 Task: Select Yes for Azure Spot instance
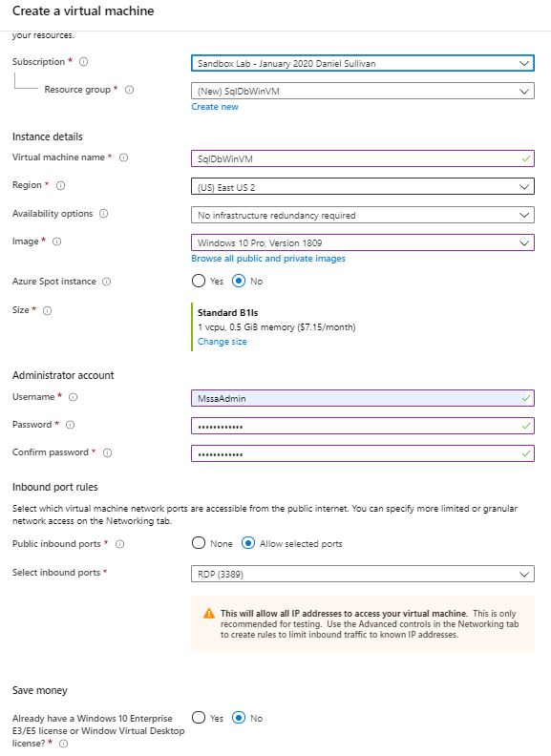[x=199, y=281]
